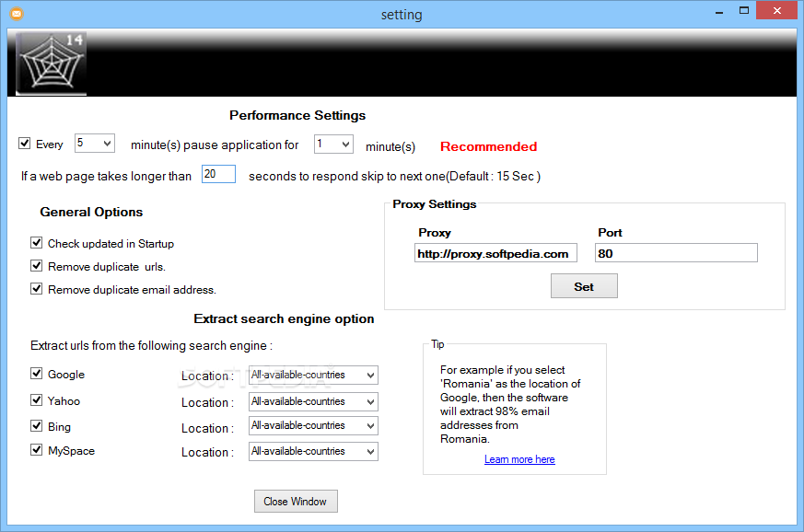The height and width of the screenshot is (532, 804).
Task: Expand the Google location dropdown
Action: (x=313, y=376)
